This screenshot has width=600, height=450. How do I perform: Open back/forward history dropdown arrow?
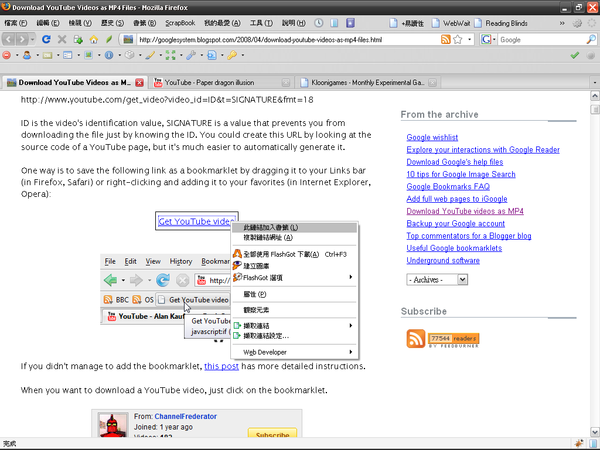pyautogui.click(x=33, y=39)
